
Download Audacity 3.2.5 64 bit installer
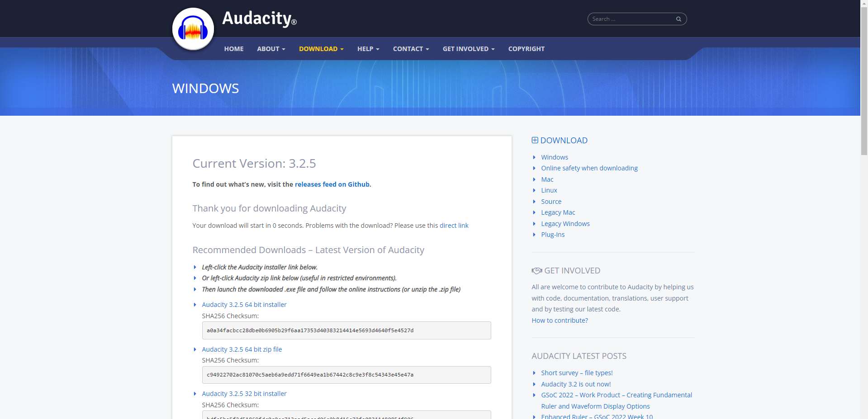point(244,305)
